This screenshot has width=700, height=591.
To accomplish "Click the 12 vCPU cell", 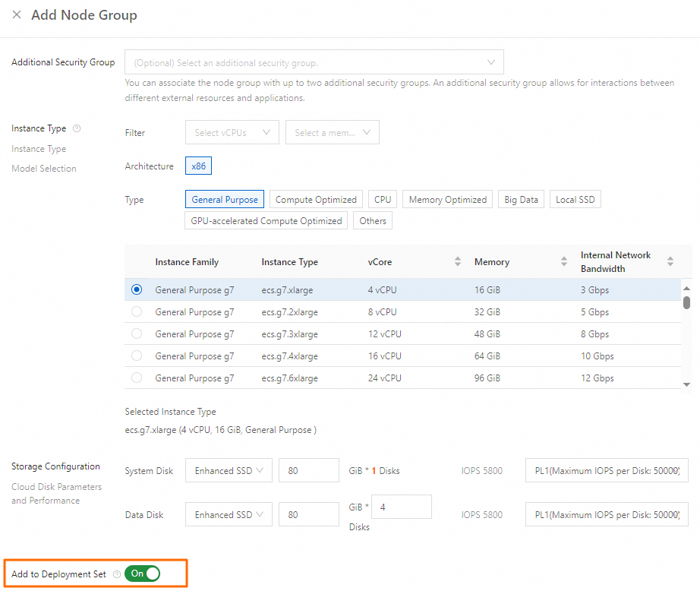I will click(384, 333).
